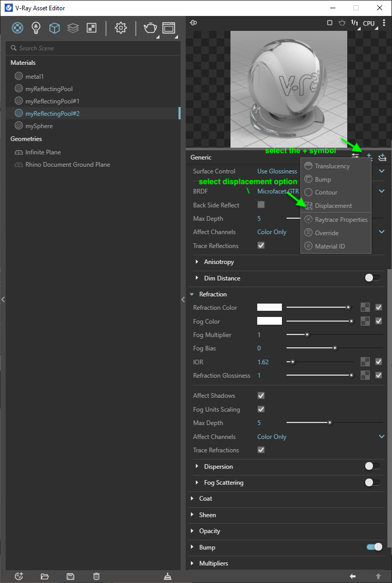This screenshot has width=392, height=583.
Task: Click the Fog Multiplier slider
Action: click(x=334, y=334)
